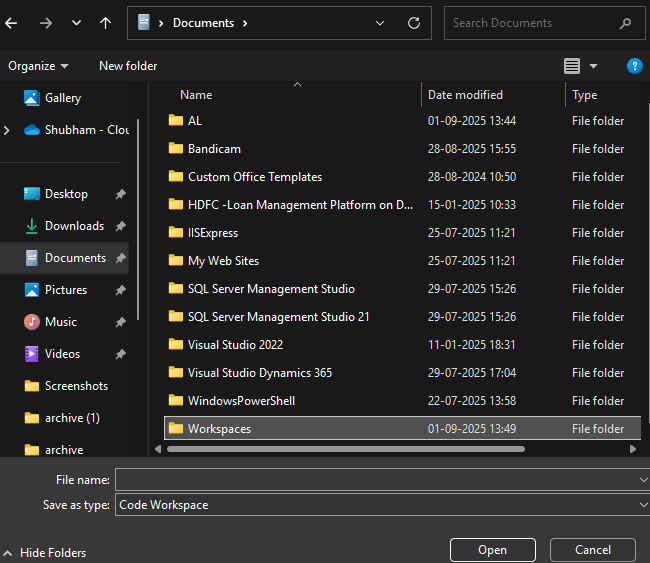Expand the Shubham cloud tree node
Screen dimensions: 650x563
coord(8,130)
